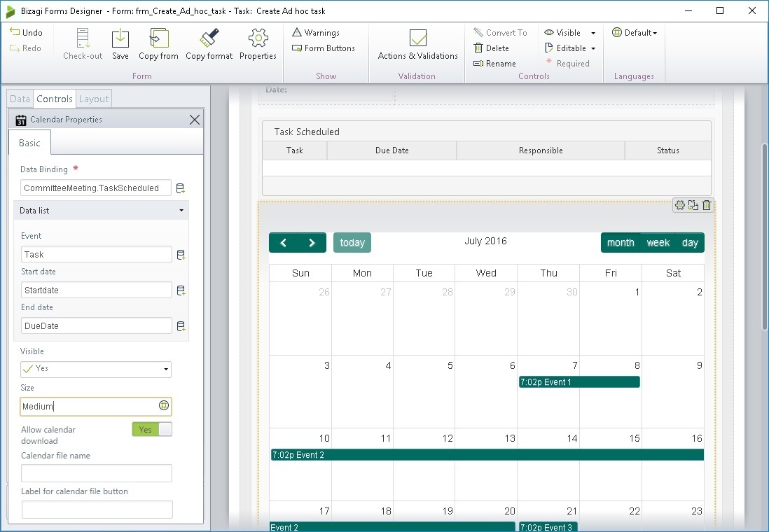
Task: Toggle the Editable control setting
Action: point(569,47)
